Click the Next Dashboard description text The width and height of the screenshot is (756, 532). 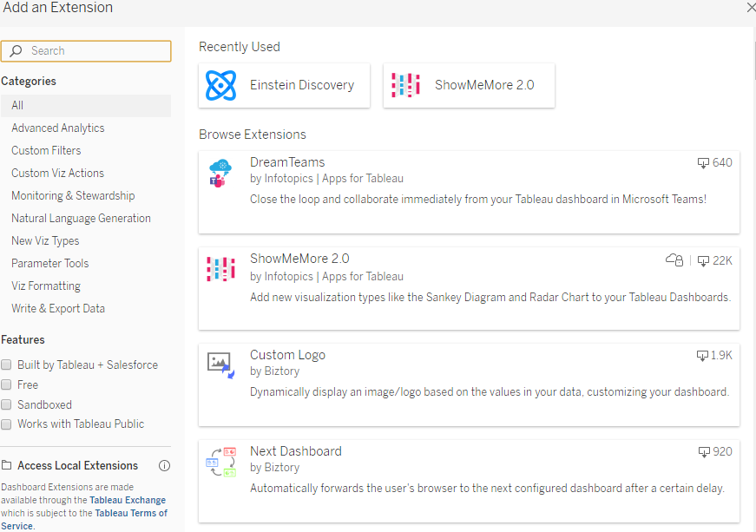(487, 489)
